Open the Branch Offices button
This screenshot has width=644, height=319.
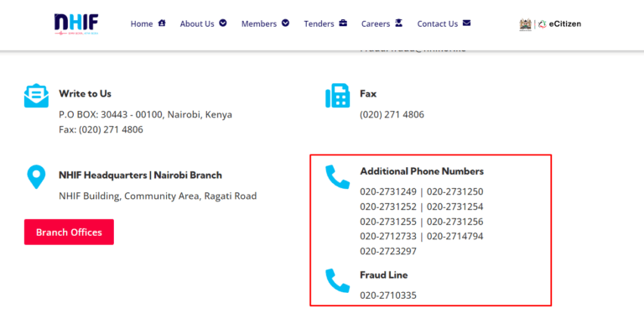click(x=69, y=233)
